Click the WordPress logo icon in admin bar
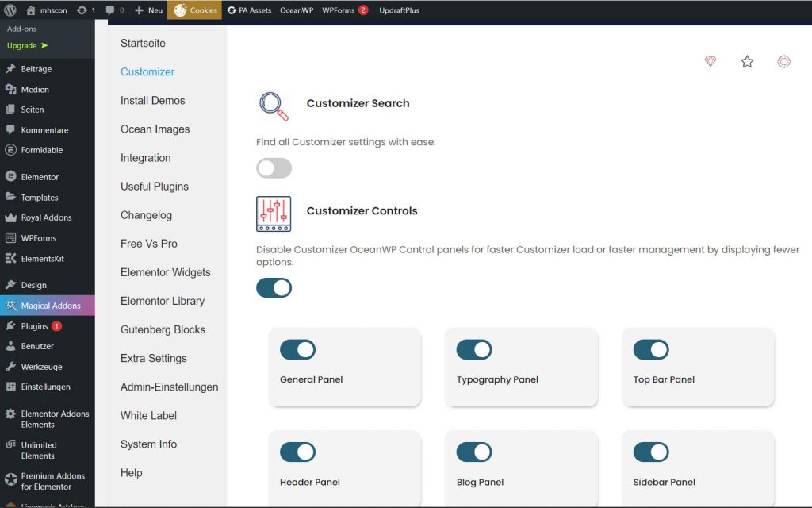The image size is (812, 508). (10, 10)
